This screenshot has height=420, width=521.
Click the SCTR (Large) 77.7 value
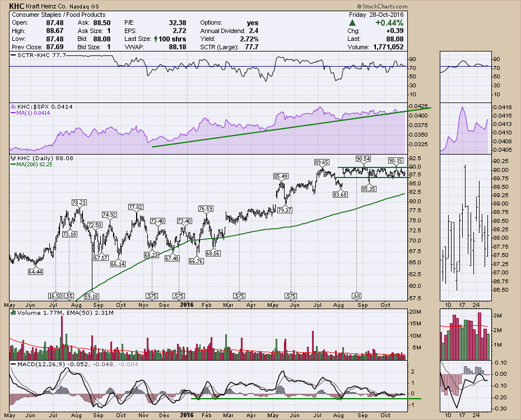252,47
